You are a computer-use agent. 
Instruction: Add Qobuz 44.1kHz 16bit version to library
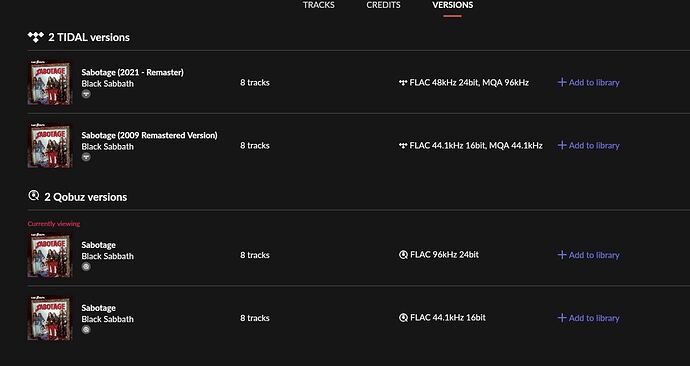pyautogui.click(x=588, y=318)
